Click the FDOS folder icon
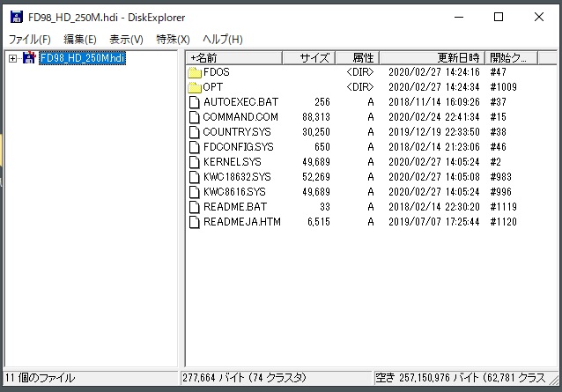This screenshot has width=562, height=392. coord(195,72)
